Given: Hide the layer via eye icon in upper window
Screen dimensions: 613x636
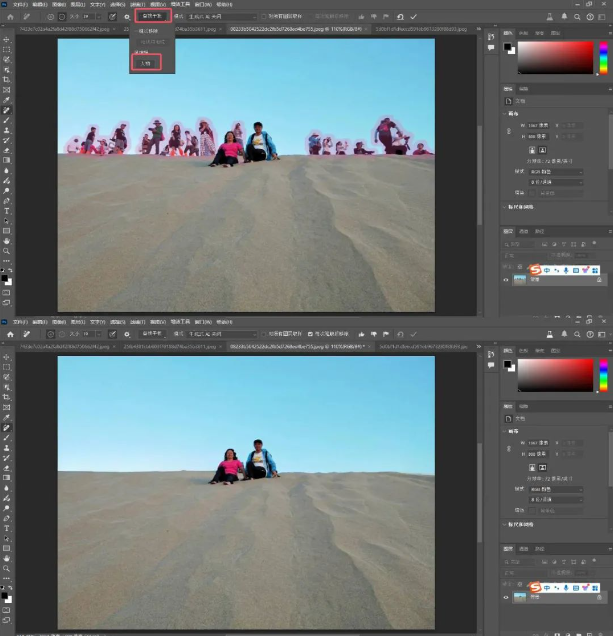Looking at the screenshot, I should point(506,281).
